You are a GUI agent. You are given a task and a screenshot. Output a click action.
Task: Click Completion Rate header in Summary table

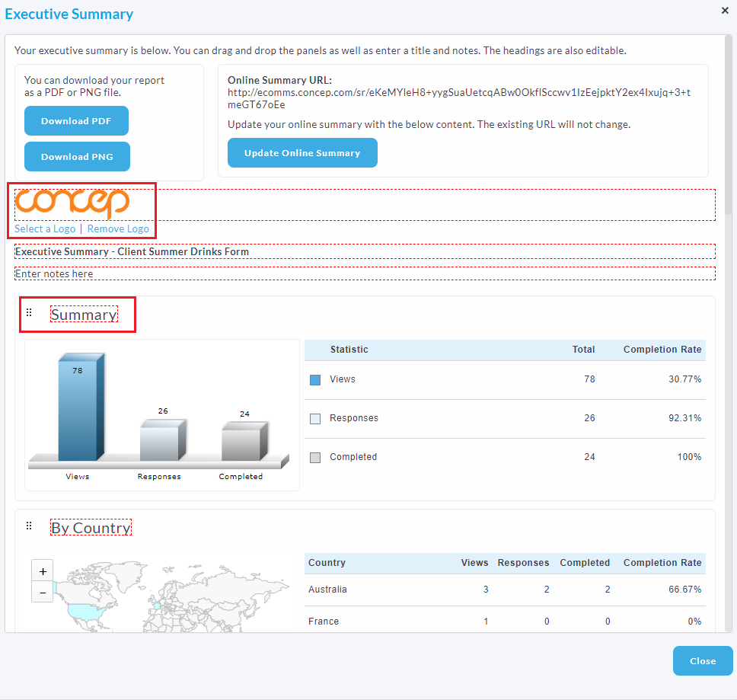coord(662,350)
